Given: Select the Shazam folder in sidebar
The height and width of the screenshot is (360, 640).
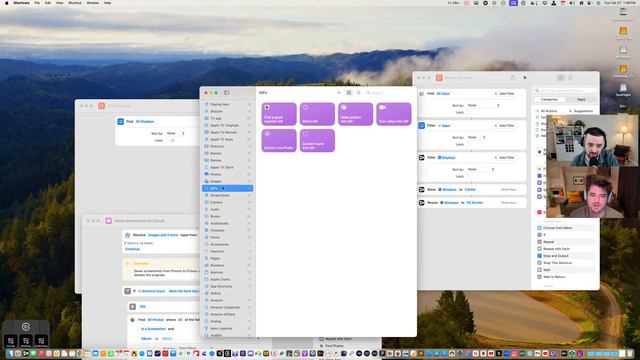Looking at the screenshot, I should click(x=228, y=111).
